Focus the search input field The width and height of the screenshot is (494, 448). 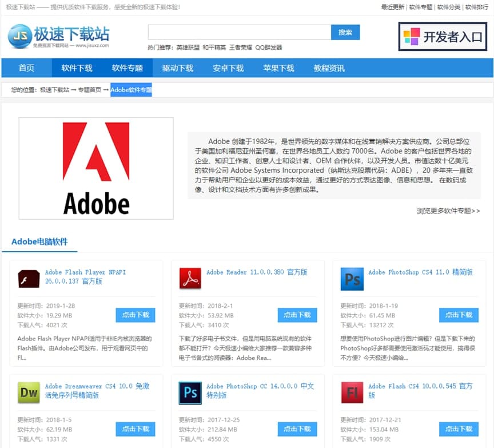[x=239, y=33]
